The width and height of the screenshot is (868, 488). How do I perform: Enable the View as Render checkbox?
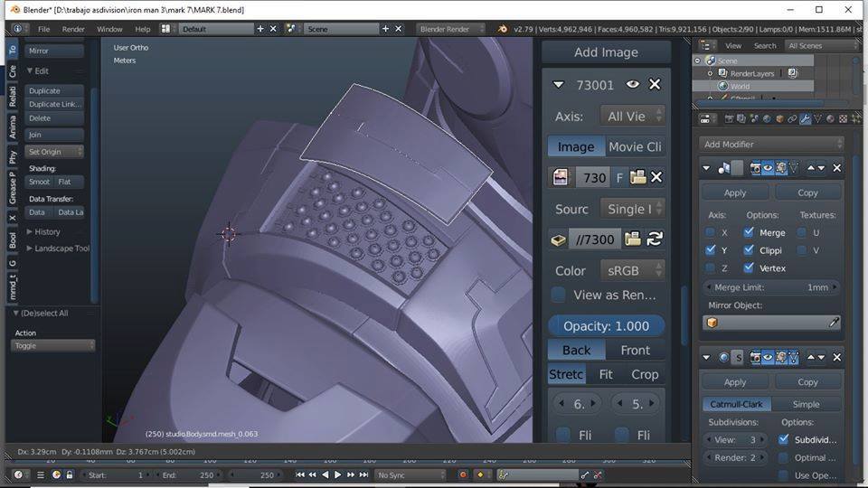click(559, 295)
